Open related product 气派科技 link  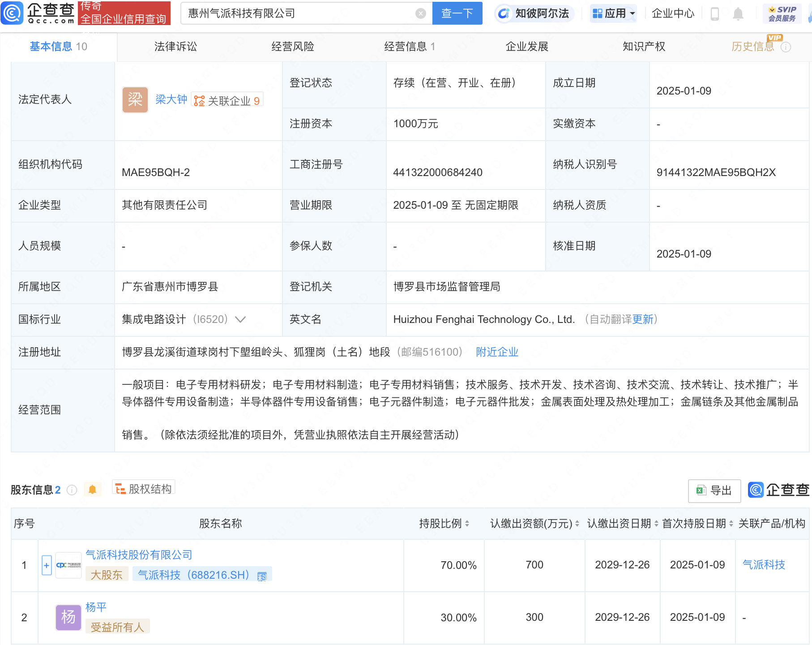(x=764, y=565)
